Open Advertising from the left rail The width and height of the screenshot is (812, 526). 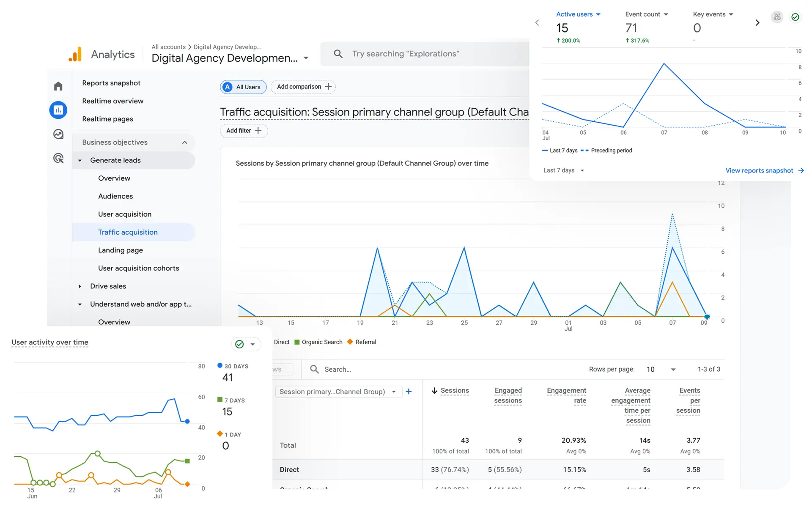point(58,158)
